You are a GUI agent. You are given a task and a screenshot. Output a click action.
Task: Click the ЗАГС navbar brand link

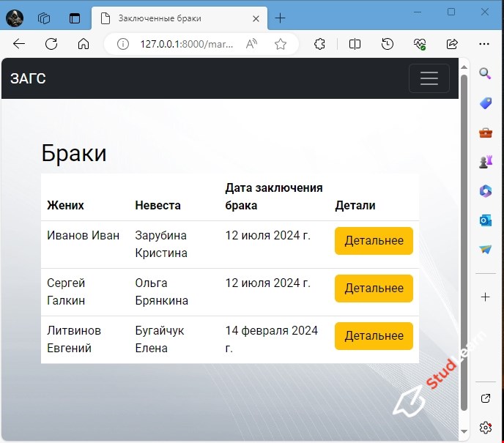pos(28,78)
